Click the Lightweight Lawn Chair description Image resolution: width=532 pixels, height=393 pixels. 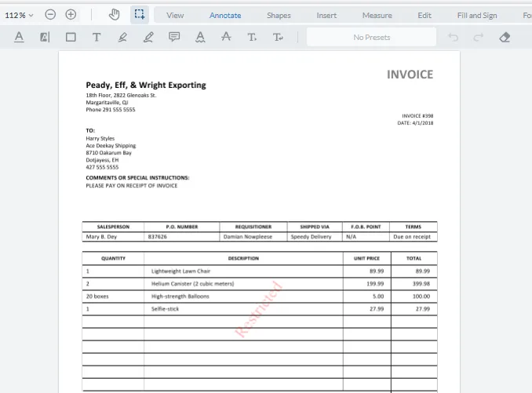click(x=180, y=271)
